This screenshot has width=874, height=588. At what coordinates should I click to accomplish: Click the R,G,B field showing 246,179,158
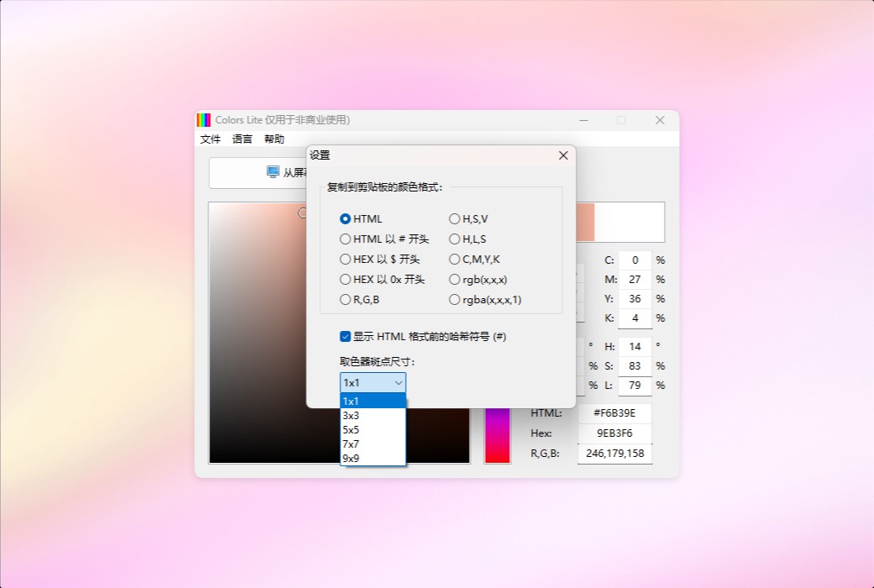click(x=614, y=453)
